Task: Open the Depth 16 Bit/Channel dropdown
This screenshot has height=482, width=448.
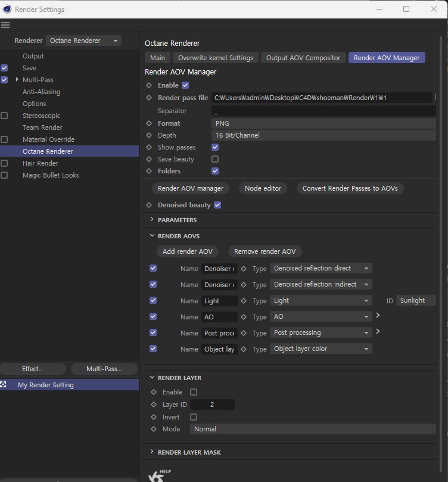Action: point(323,135)
